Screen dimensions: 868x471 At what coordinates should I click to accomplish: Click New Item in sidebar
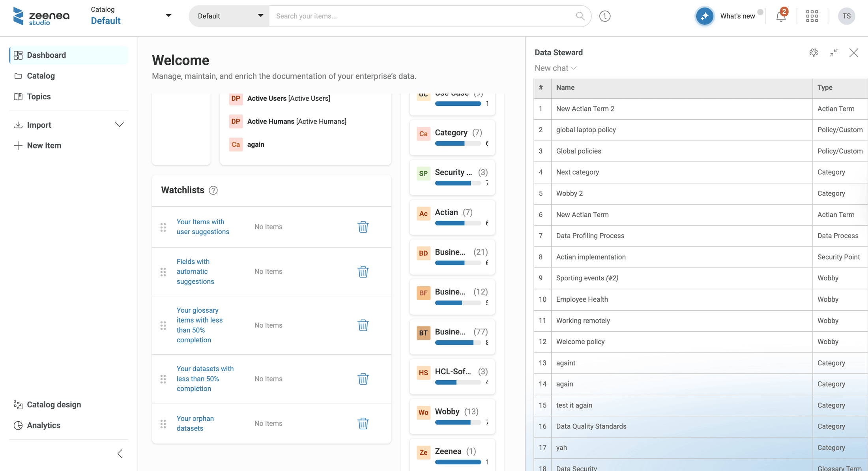click(44, 146)
